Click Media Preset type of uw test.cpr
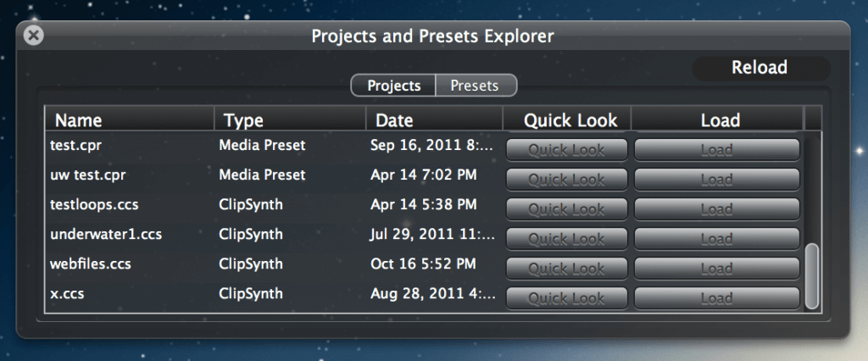 pos(262,175)
